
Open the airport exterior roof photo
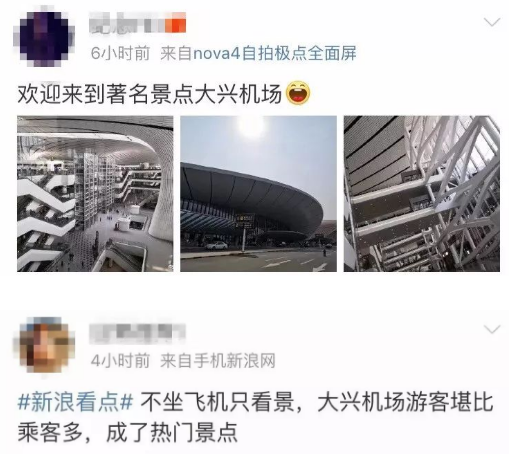[x=258, y=194]
